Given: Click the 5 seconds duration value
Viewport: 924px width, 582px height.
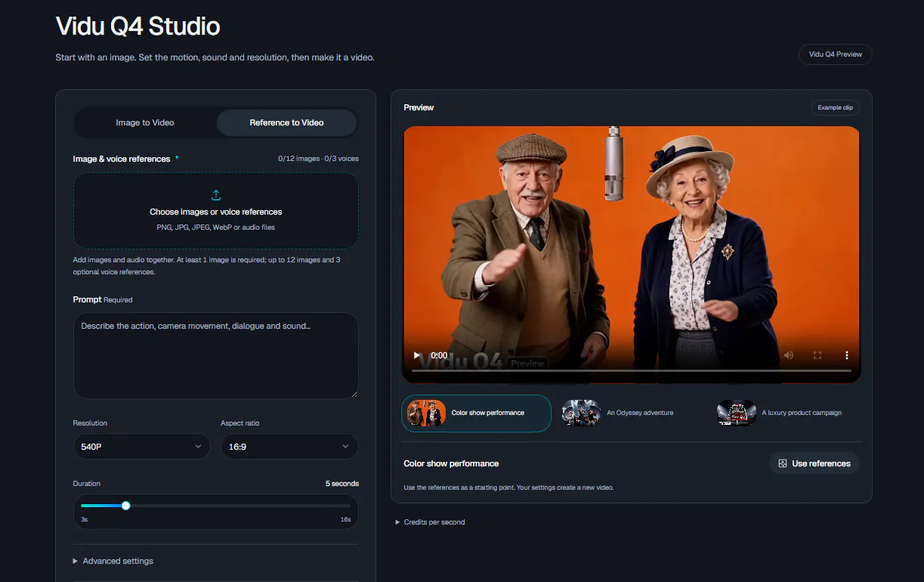Looking at the screenshot, I should coord(342,484).
